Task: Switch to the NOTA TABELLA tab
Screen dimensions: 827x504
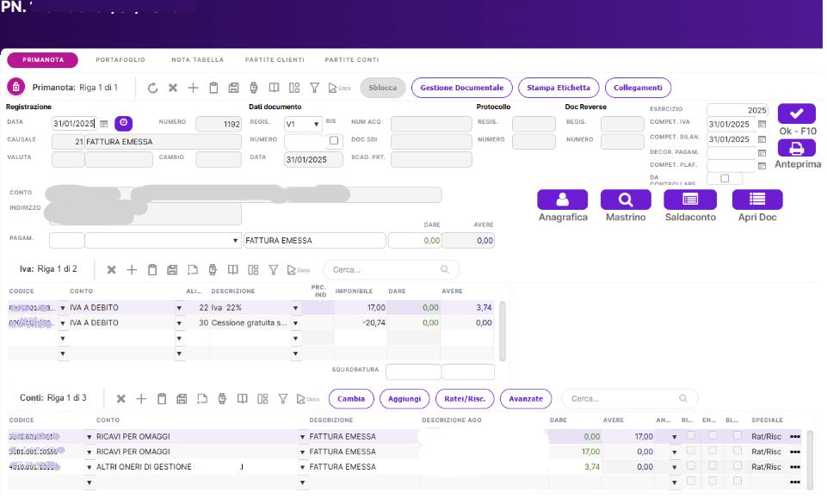Action: point(197,60)
